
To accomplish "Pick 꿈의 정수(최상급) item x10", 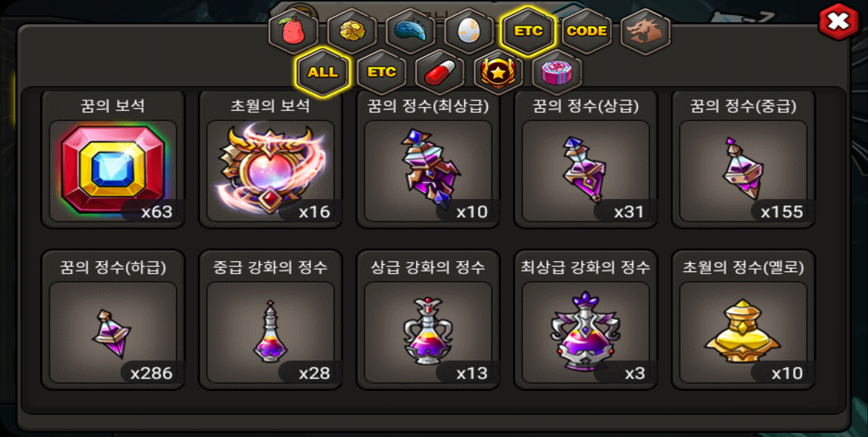I will (428, 159).
